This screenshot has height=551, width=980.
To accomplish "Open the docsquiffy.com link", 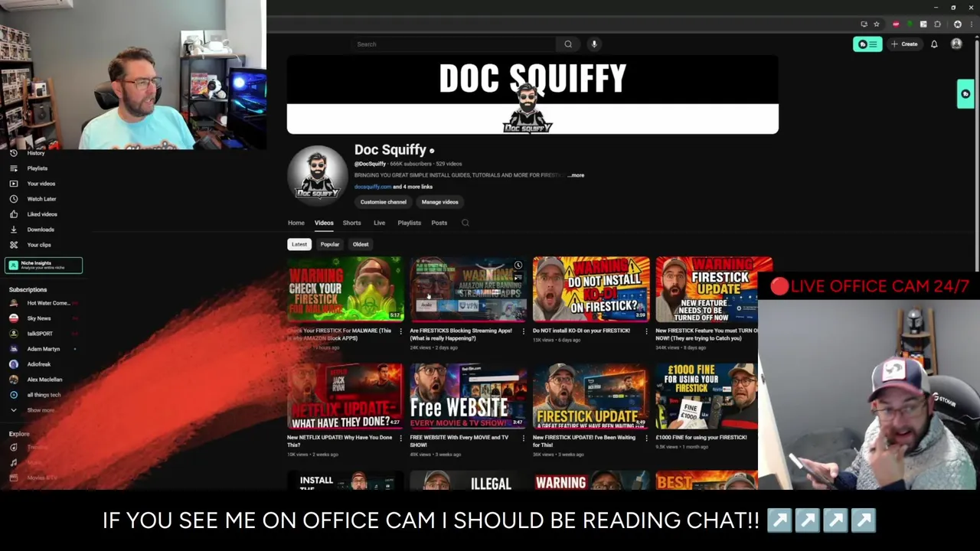I will (373, 187).
